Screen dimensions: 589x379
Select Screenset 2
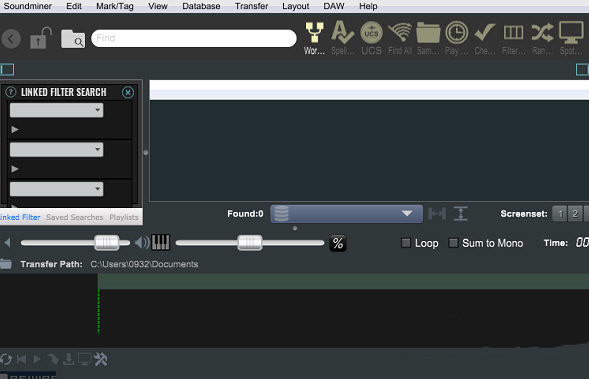coord(575,214)
